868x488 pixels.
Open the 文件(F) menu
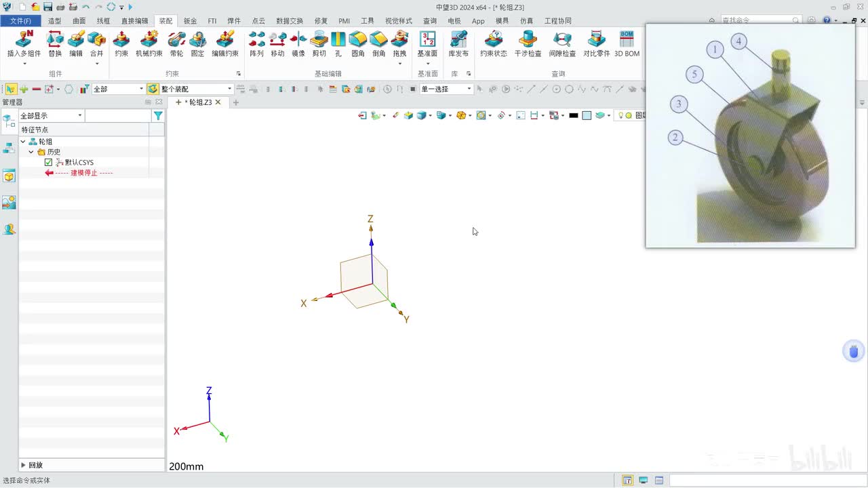(x=20, y=21)
